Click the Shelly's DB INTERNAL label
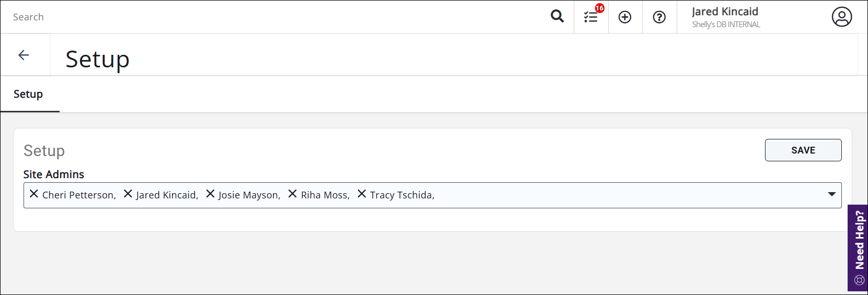 click(726, 25)
